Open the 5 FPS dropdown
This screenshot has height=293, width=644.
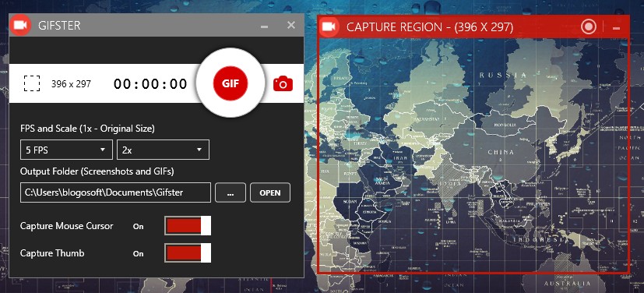tap(66, 150)
